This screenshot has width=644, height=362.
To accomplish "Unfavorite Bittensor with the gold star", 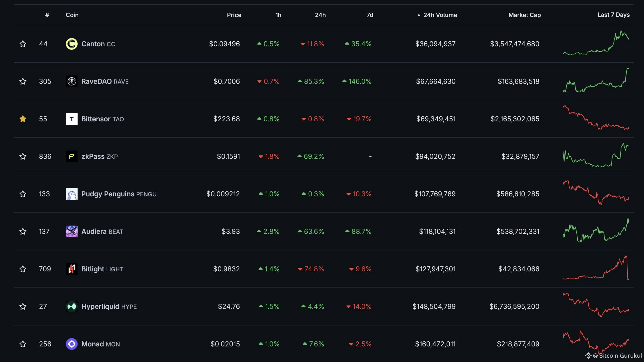I will (x=23, y=119).
